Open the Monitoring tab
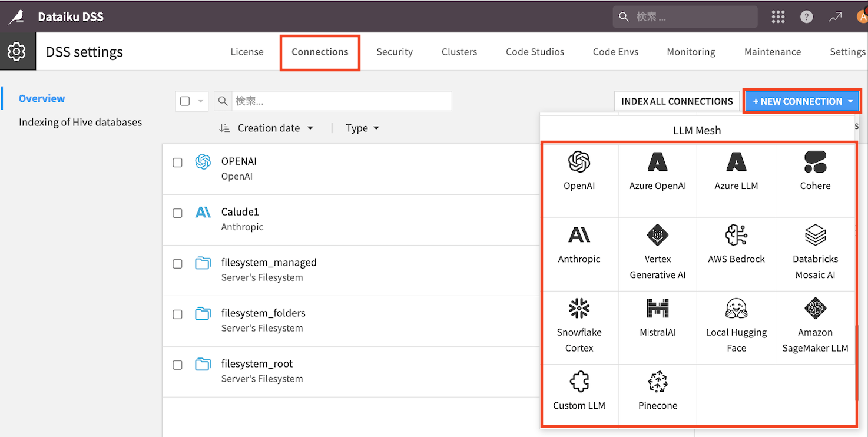This screenshot has height=437, width=868. [691, 52]
